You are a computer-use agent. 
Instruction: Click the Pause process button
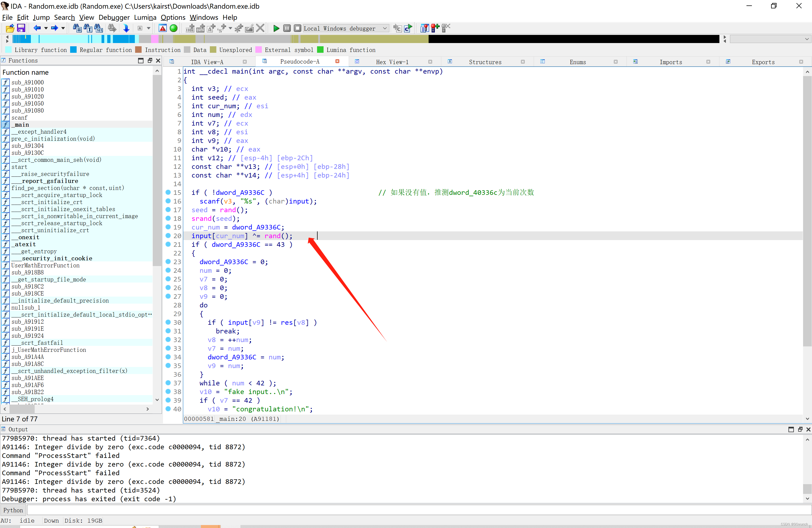point(287,28)
